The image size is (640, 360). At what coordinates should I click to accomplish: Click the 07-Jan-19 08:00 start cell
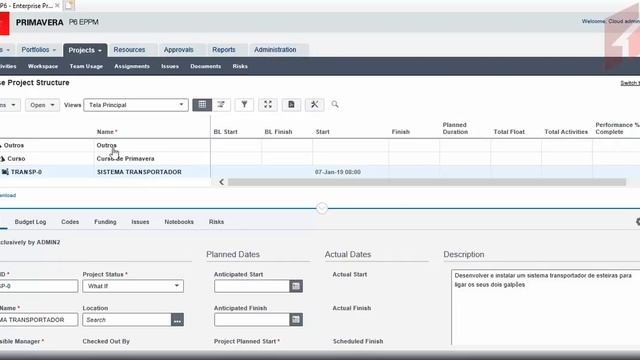(x=338, y=172)
